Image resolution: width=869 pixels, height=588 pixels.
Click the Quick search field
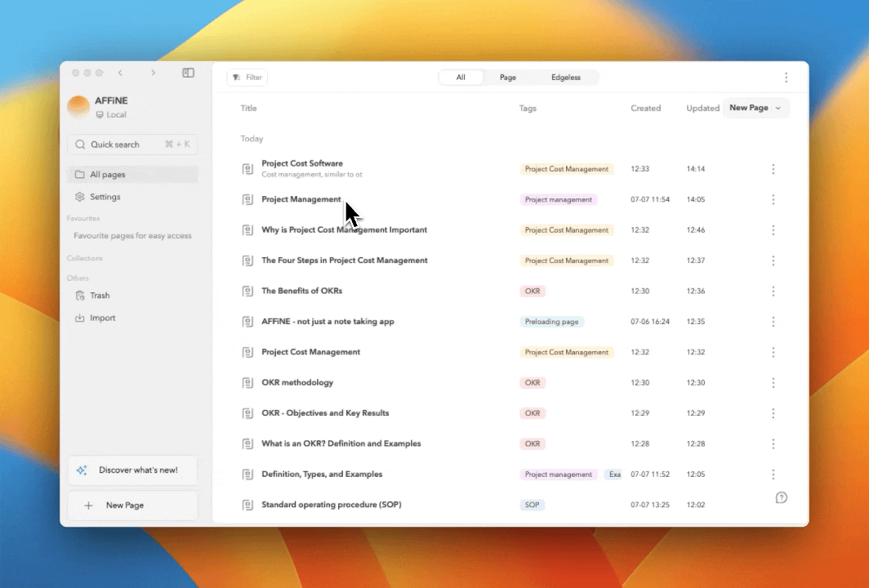pyautogui.click(x=132, y=145)
